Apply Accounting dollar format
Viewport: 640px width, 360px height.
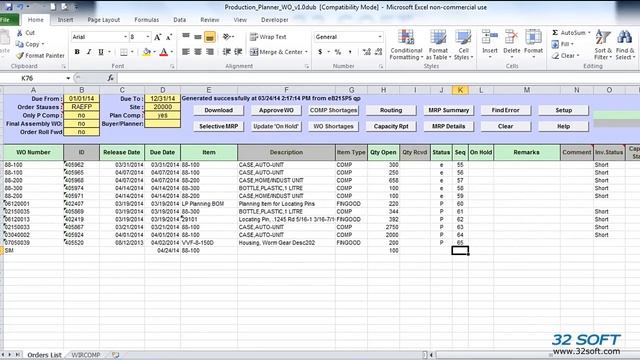(x=320, y=52)
